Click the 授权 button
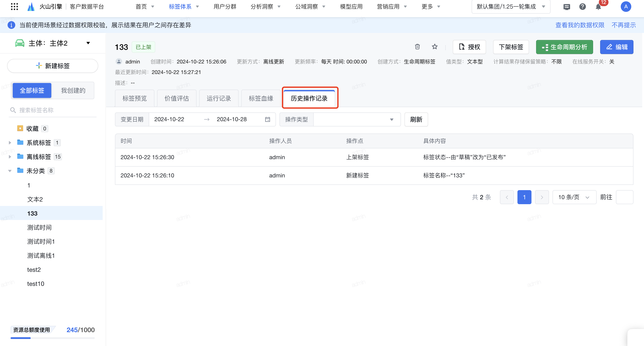Screen dimensions: 644x346 tap(469, 47)
